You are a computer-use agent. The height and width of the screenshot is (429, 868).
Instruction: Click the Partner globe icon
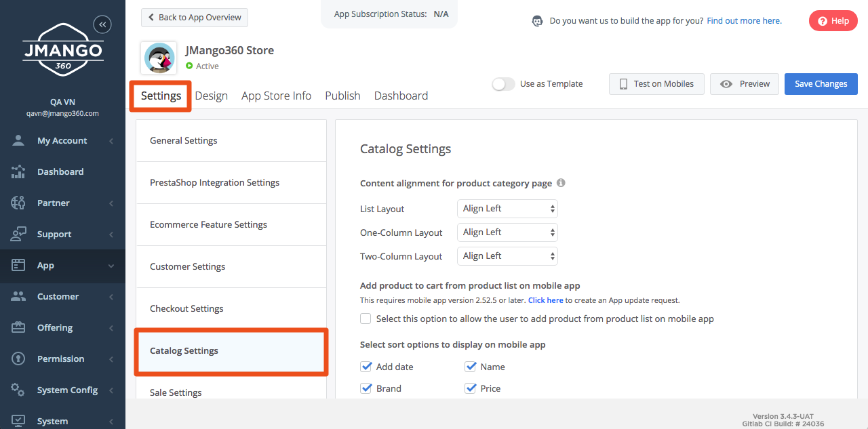(18, 203)
